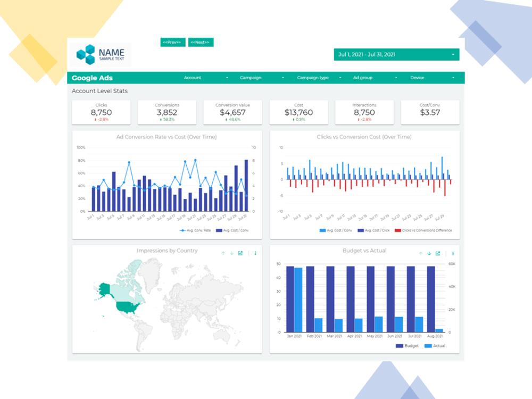Image resolution: width=532 pixels, height=399 pixels.
Task: Click the download icon on Budget vs Actual chart
Action: pyautogui.click(x=428, y=253)
